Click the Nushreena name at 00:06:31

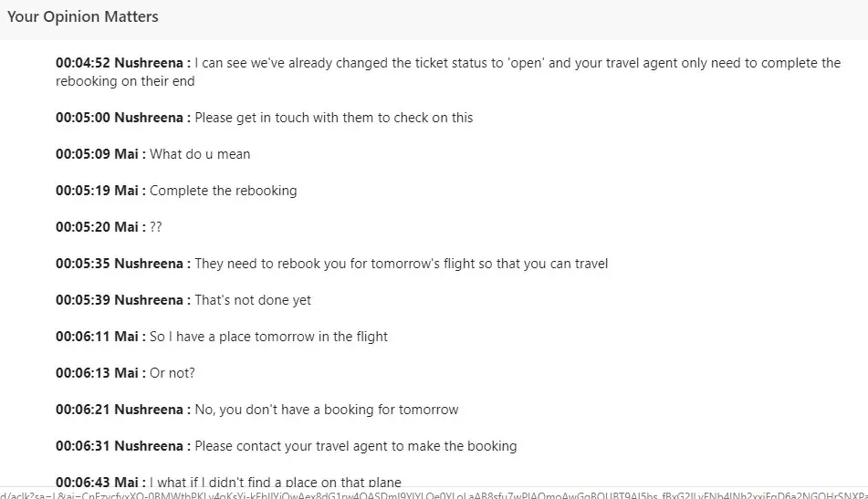(x=151, y=446)
